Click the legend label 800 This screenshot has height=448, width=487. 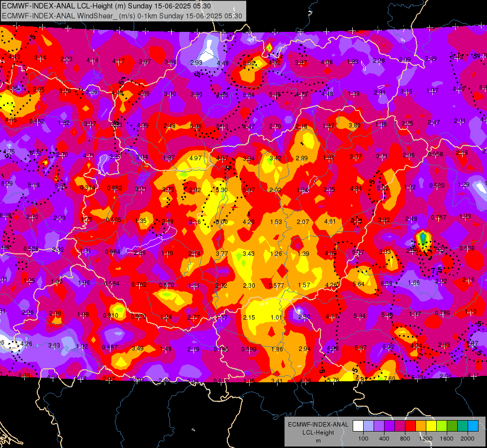point(405,439)
